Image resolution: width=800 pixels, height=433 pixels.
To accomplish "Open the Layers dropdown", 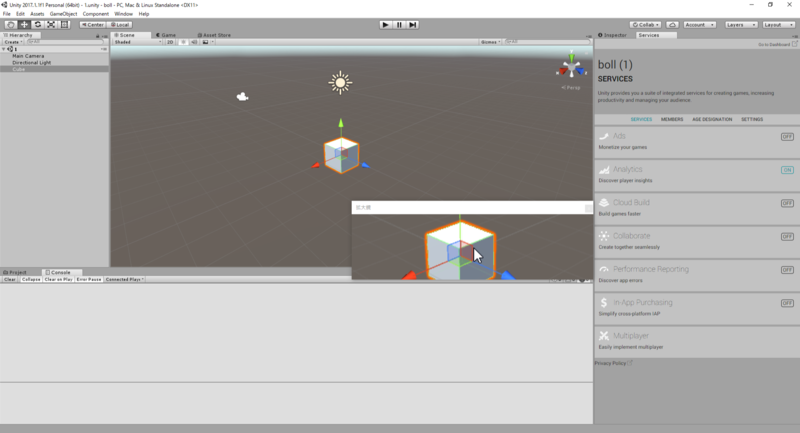I will (741, 24).
